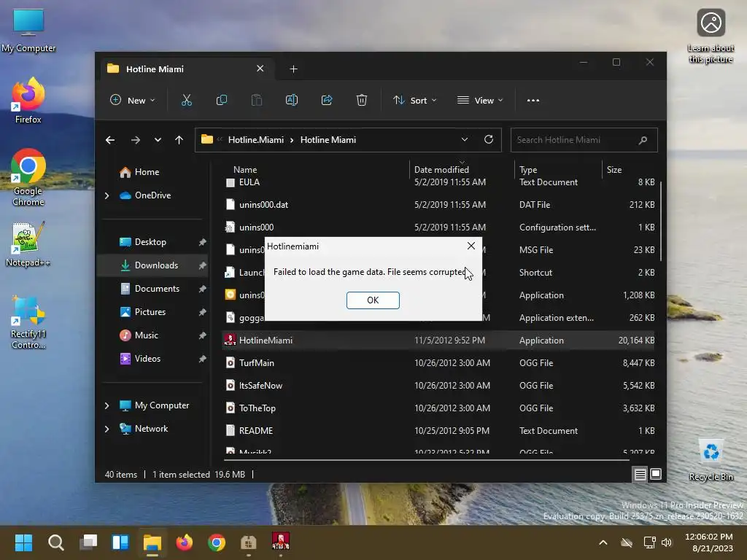This screenshot has width=747, height=560.
Task: Expand OneDrive in navigation pane
Action: coord(107,195)
